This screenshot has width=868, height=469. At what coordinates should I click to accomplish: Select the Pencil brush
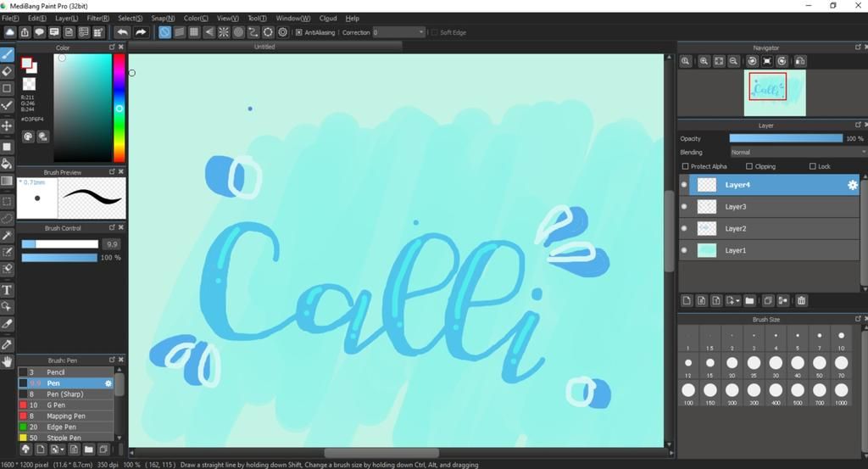pos(66,372)
